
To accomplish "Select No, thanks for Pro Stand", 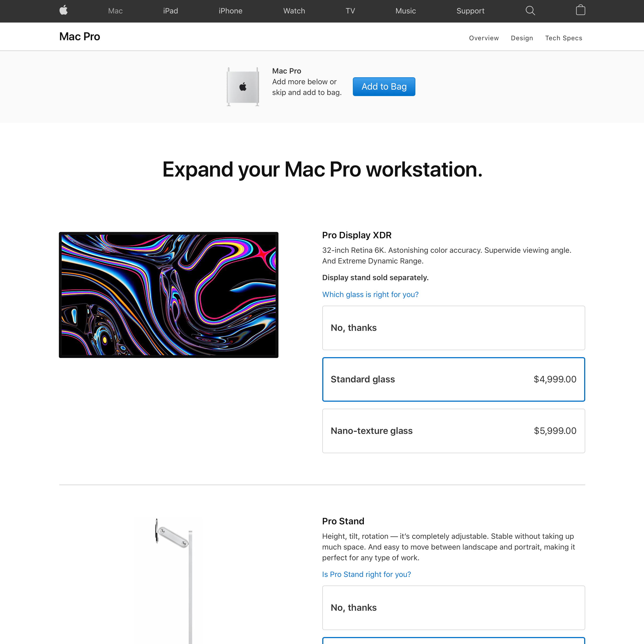I will coord(453,607).
